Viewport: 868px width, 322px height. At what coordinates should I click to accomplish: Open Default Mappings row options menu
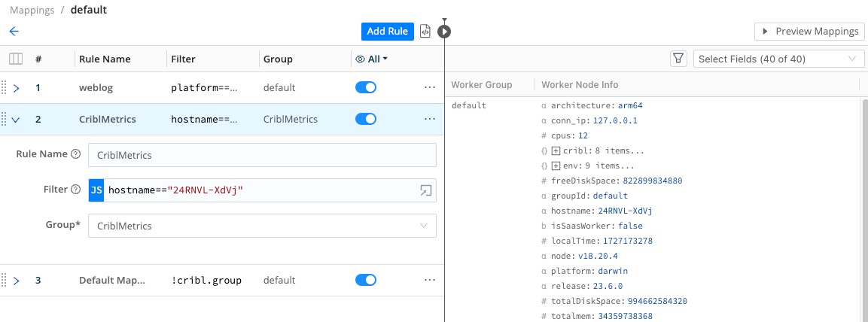click(x=430, y=280)
